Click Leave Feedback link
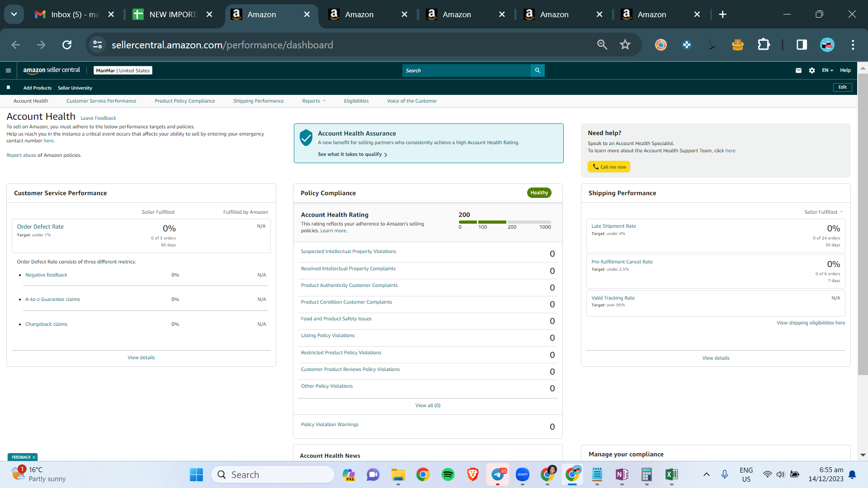The width and height of the screenshot is (868, 488). point(98,118)
